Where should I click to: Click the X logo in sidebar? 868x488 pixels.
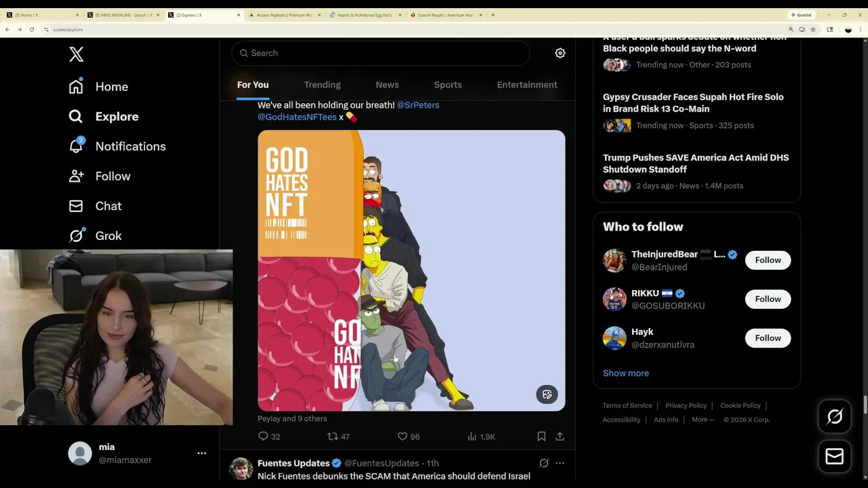click(76, 54)
